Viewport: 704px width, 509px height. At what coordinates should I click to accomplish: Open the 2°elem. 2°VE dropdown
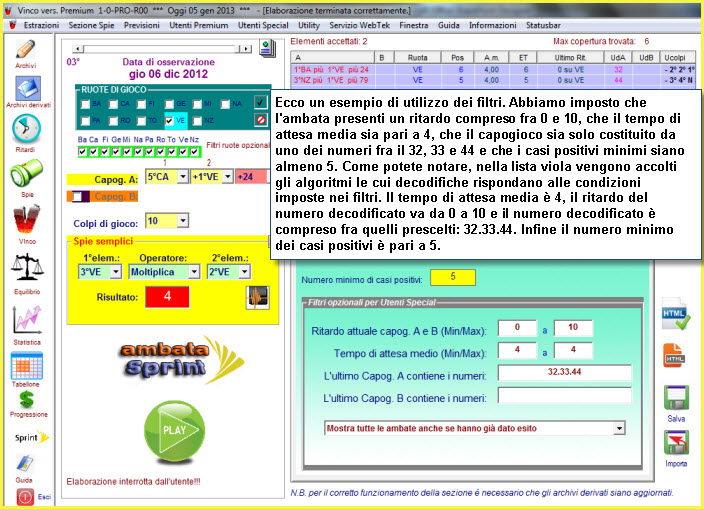pyautogui.click(x=244, y=272)
